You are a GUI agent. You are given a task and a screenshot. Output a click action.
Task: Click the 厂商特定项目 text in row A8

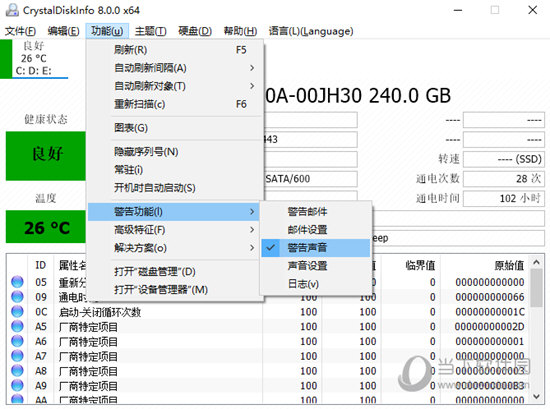(x=88, y=371)
